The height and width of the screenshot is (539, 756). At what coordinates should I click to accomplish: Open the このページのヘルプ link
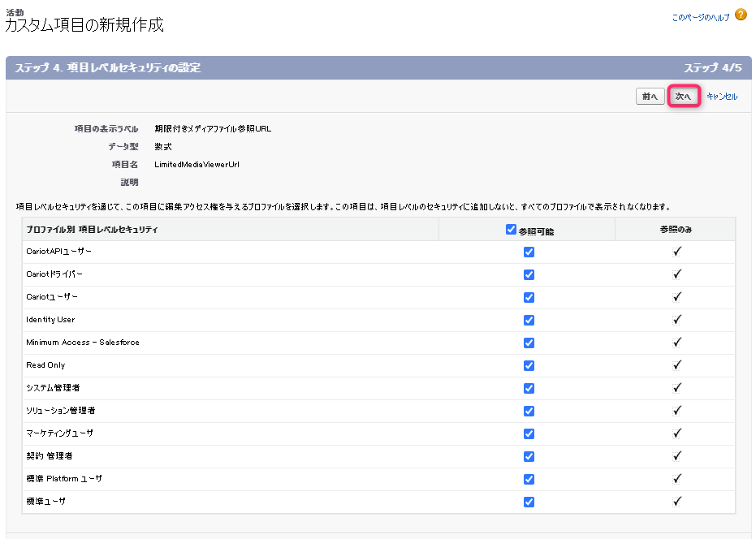pyautogui.click(x=701, y=18)
